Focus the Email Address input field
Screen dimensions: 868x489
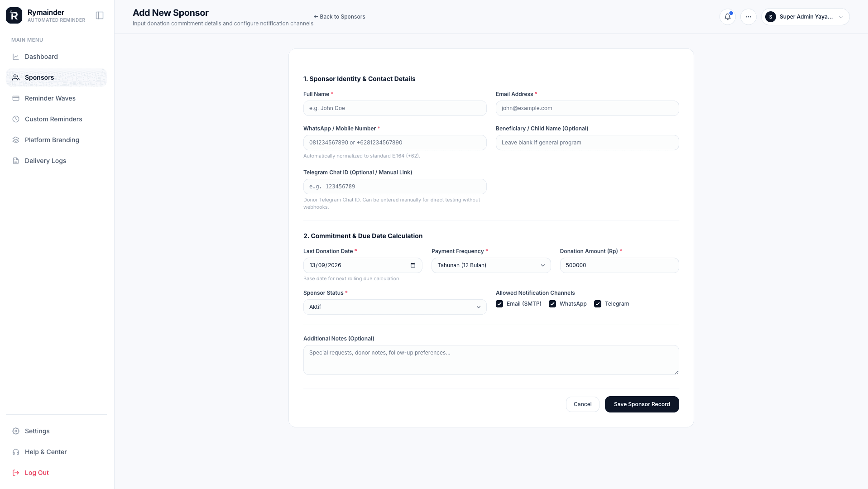(587, 108)
